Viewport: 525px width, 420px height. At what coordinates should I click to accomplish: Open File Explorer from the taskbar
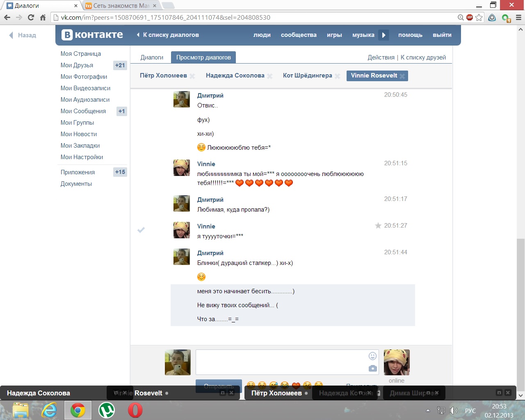(21, 410)
